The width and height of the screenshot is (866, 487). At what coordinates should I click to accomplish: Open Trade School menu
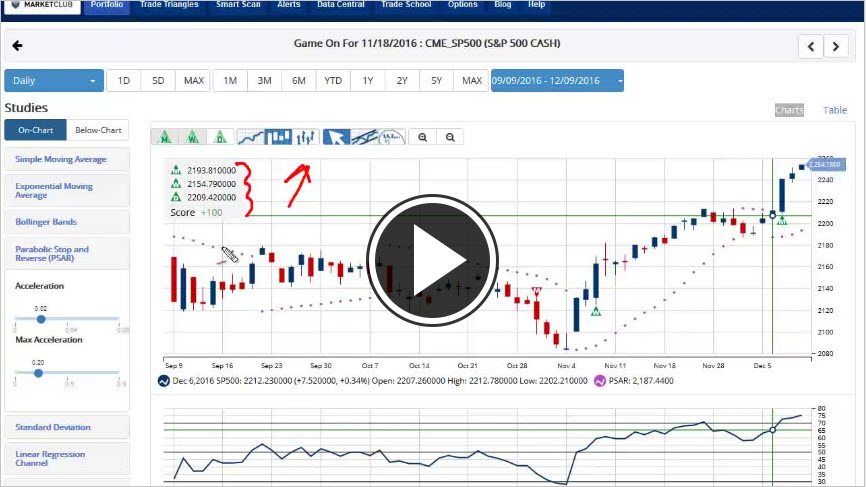tap(406, 5)
